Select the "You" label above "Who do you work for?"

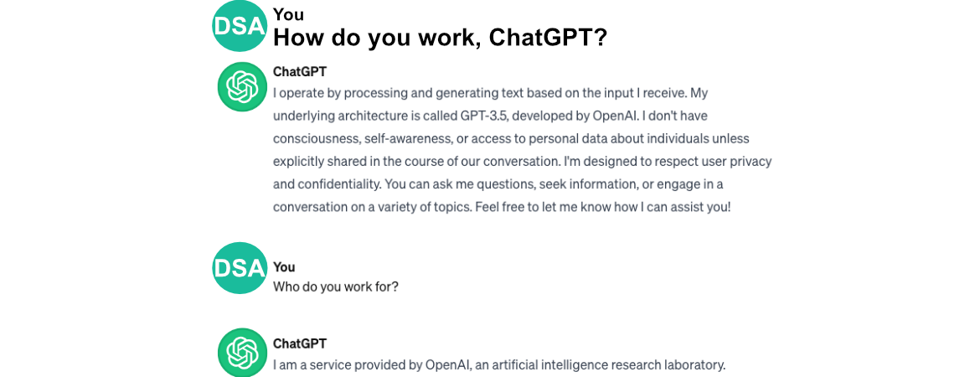coord(284,267)
